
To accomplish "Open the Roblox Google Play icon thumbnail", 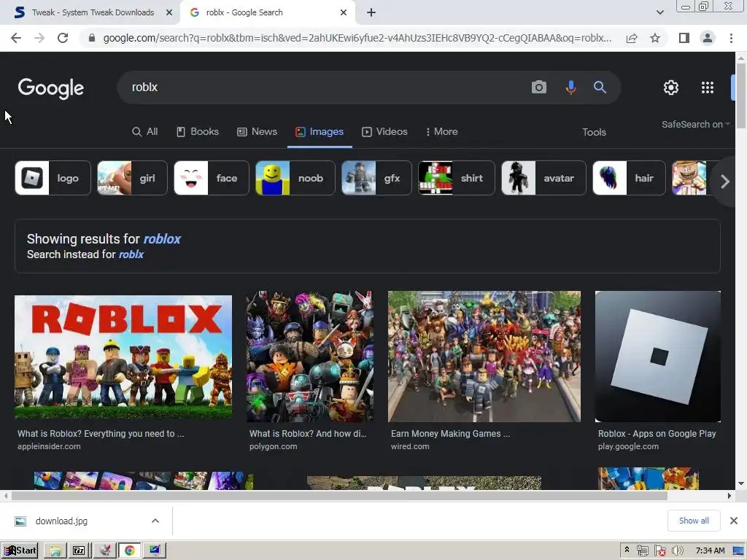I will [658, 357].
